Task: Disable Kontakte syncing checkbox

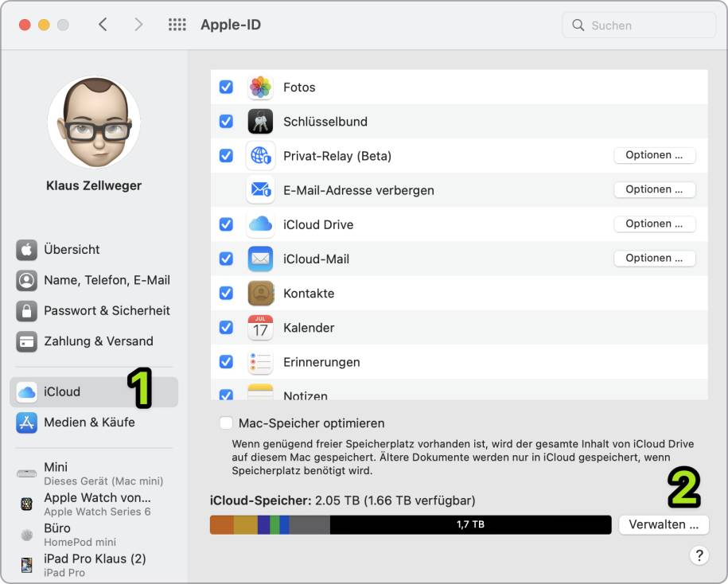Action: [x=226, y=294]
